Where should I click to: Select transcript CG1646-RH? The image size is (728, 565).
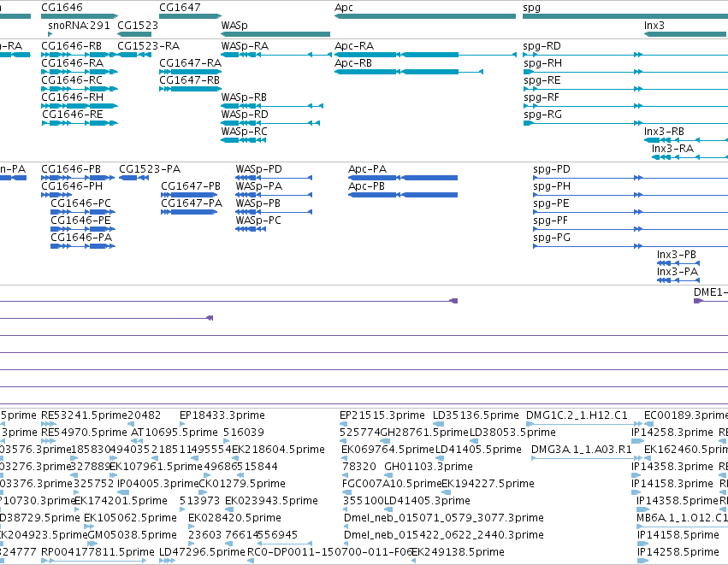coord(80,106)
